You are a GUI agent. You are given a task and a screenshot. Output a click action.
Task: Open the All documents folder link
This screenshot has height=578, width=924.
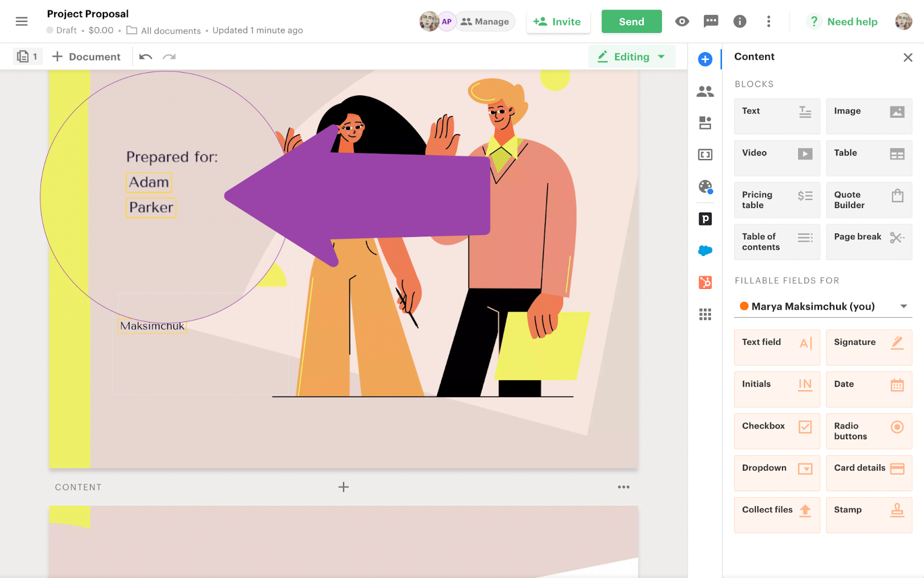pyautogui.click(x=164, y=31)
